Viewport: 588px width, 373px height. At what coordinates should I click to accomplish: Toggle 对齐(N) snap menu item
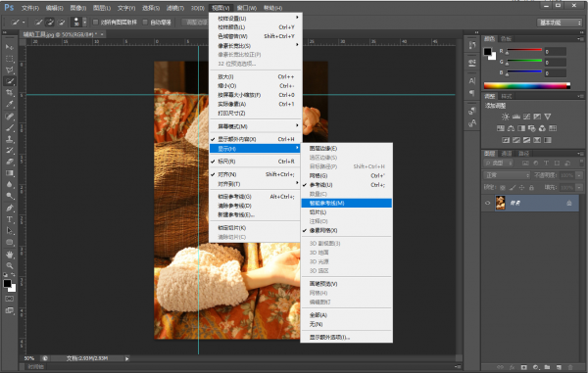255,174
